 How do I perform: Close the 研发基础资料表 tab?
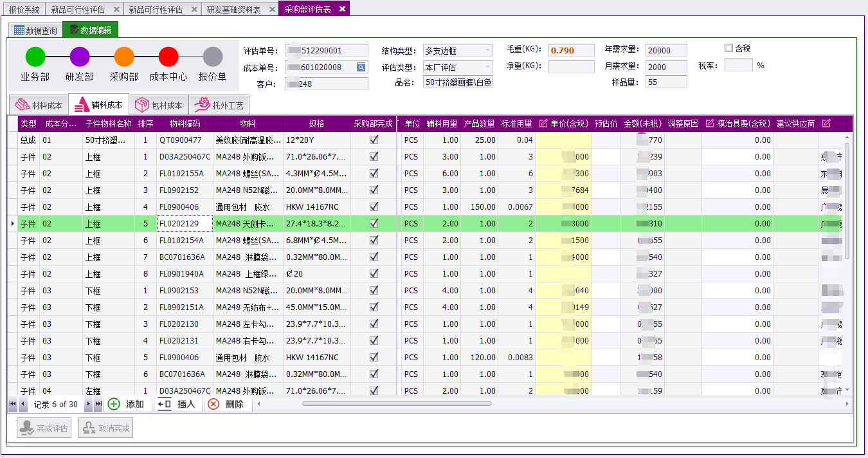coord(271,9)
